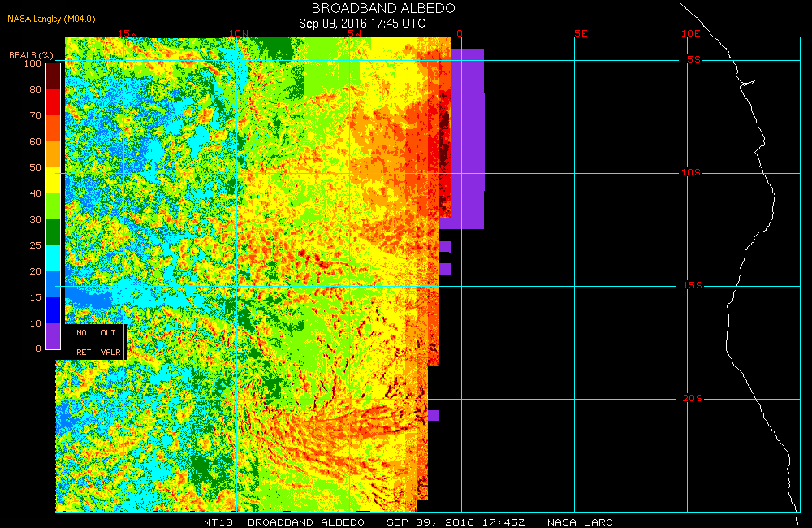Image resolution: width=812 pixels, height=528 pixels.
Task: Click the '5S' latitude label
Action: [x=693, y=59]
